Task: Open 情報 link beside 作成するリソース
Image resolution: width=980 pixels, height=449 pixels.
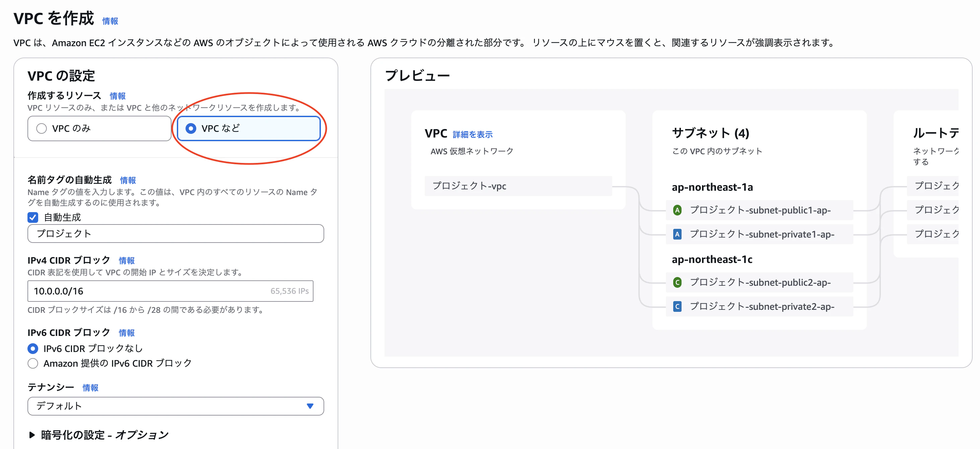Action: (x=118, y=96)
